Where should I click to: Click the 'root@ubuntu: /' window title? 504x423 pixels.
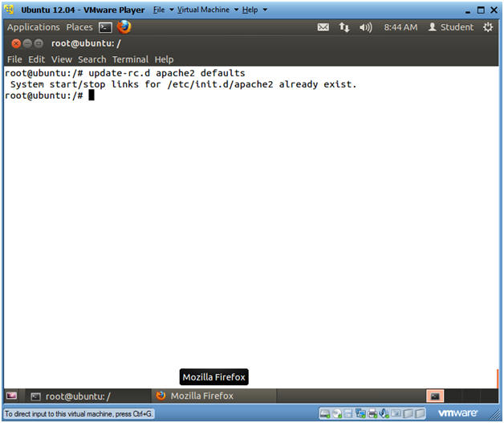coord(86,43)
